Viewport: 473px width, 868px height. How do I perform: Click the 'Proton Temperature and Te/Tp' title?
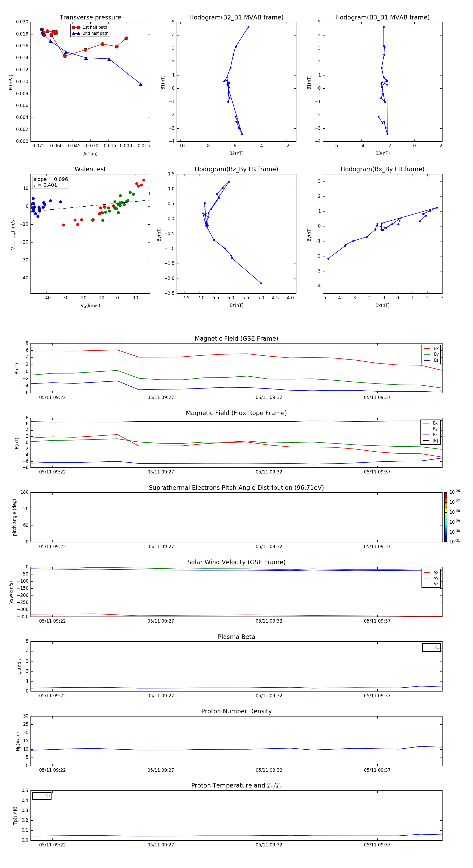tap(236, 786)
